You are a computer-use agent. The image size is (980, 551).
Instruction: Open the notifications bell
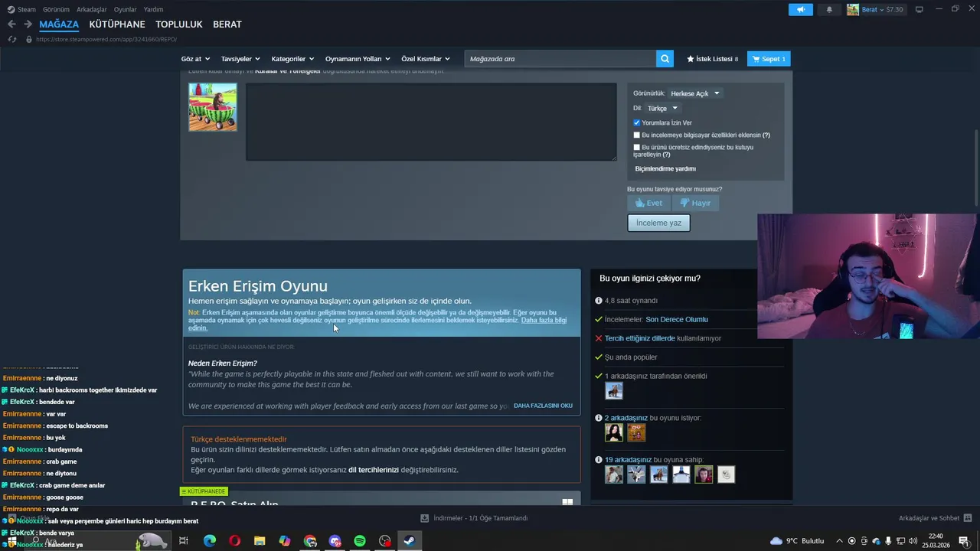[x=829, y=10]
